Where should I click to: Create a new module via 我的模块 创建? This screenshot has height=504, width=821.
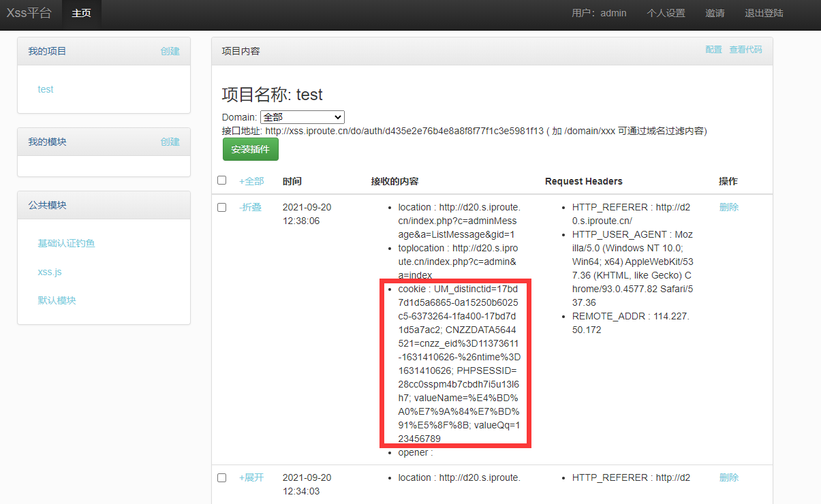coord(170,142)
